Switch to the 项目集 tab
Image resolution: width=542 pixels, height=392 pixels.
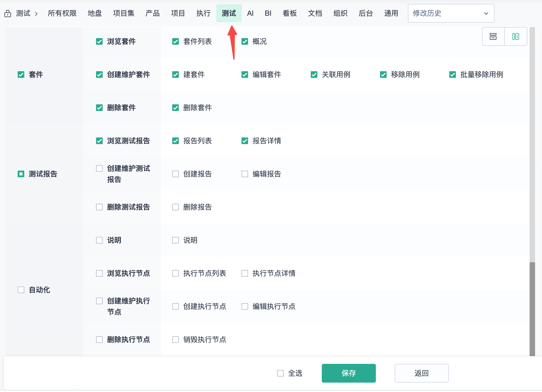point(124,13)
